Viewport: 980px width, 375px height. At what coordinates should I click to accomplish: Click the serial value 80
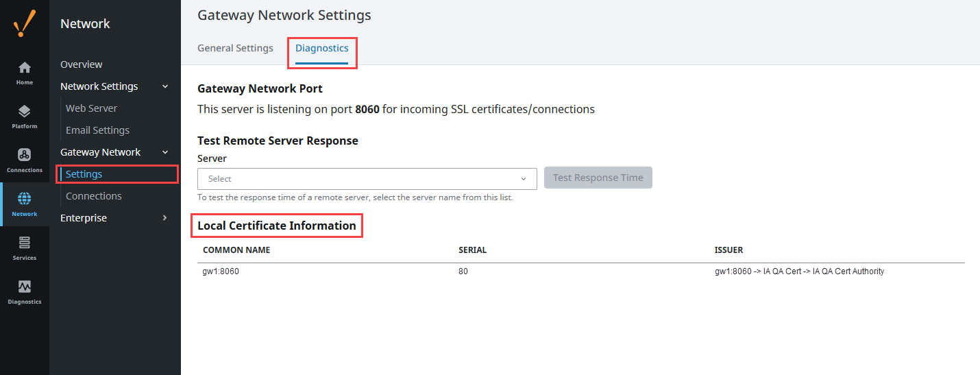(x=463, y=271)
